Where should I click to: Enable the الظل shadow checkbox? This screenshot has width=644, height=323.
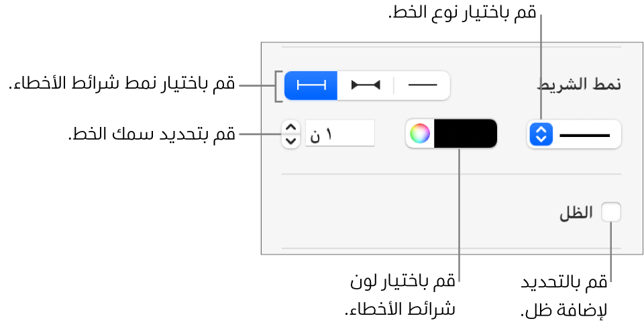coord(611,213)
